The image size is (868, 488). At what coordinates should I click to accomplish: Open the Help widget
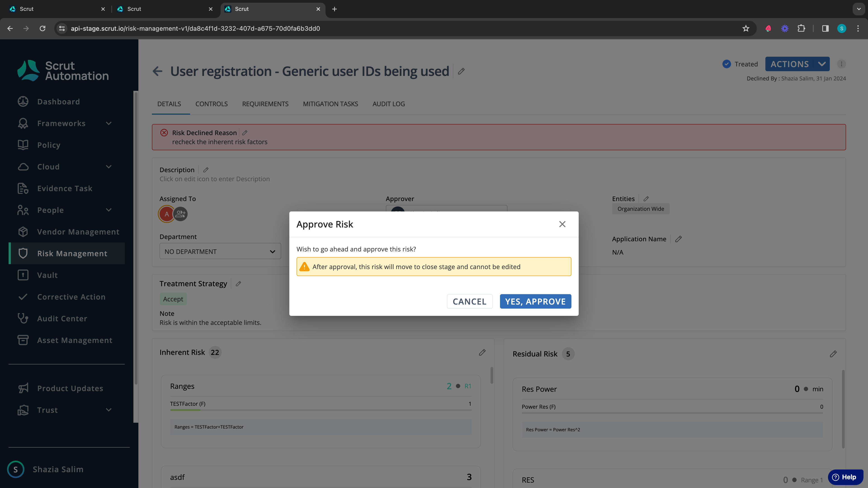point(845,477)
